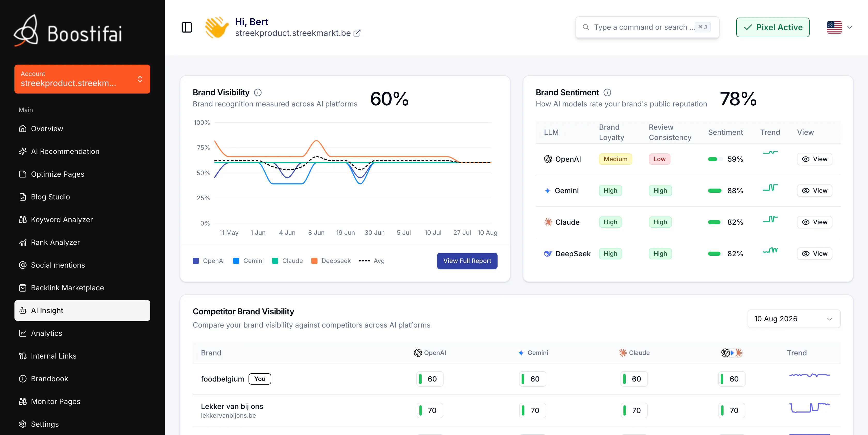Click OpenAI column header icon in competitor table

pyautogui.click(x=418, y=353)
